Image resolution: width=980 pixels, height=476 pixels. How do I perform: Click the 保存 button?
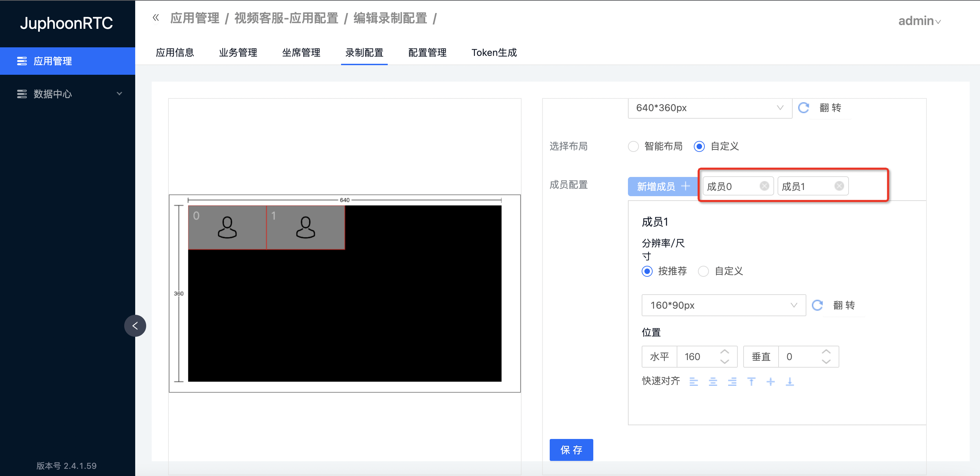tap(571, 450)
